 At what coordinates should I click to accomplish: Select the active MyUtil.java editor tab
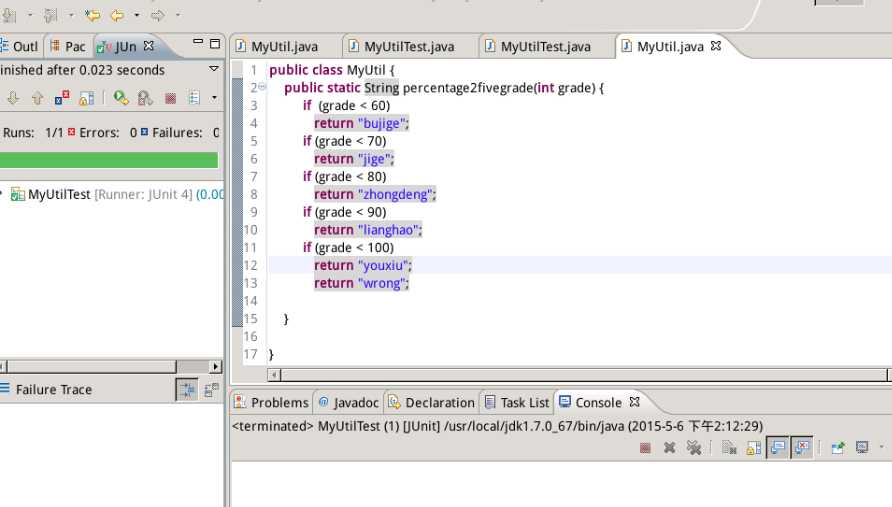click(x=670, y=46)
